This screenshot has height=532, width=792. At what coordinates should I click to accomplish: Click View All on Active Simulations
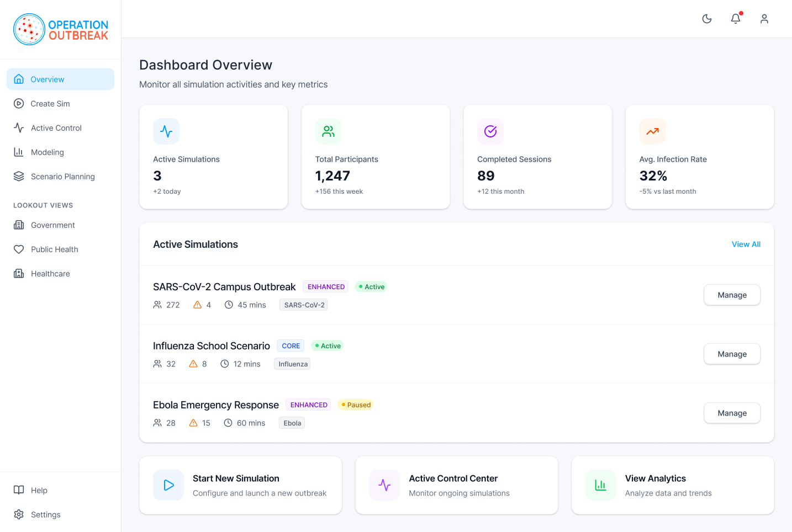[746, 244]
